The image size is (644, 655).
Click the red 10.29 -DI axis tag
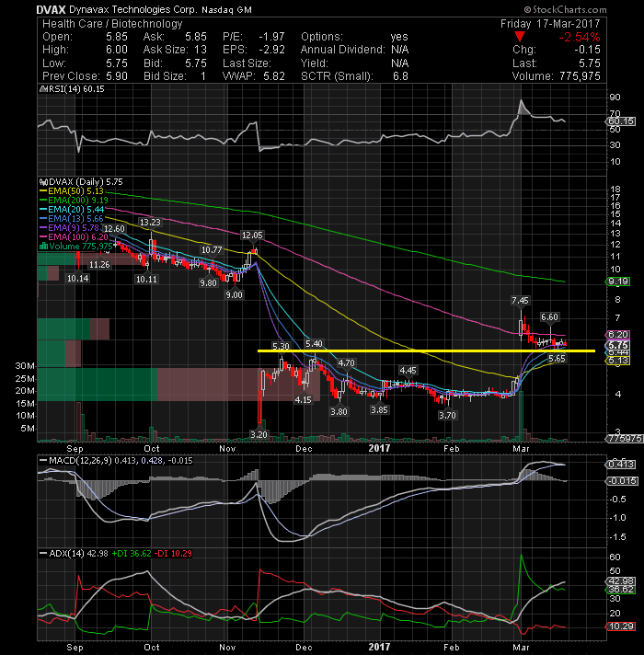[621, 626]
